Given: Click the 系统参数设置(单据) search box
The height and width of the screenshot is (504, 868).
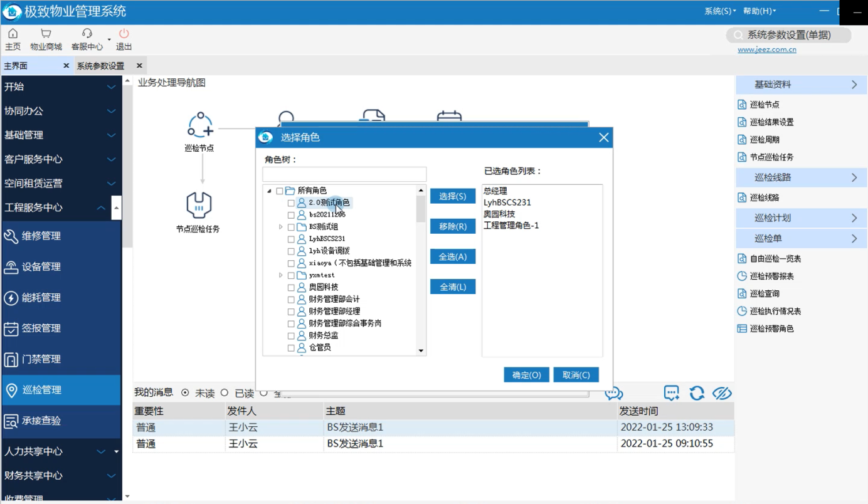Looking at the screenshot, I should click(x=789, y=35).
